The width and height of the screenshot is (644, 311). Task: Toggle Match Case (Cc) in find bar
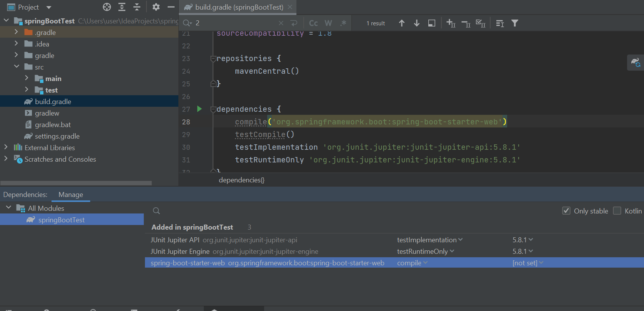point(313,23)
